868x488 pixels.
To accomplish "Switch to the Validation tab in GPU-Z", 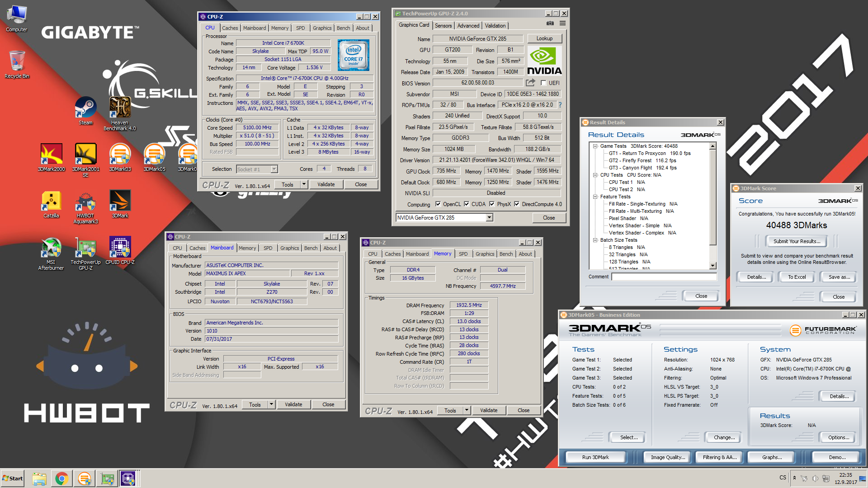I will click(x=495, y=26).
